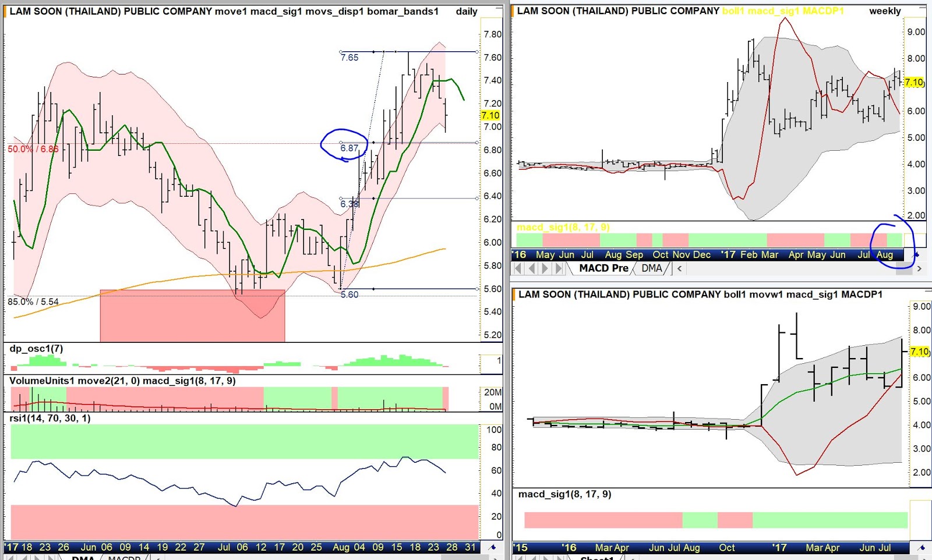Select the 'daily' timeframe label
Viewport: 932px width, 560px height.
[x=467, y=11]
